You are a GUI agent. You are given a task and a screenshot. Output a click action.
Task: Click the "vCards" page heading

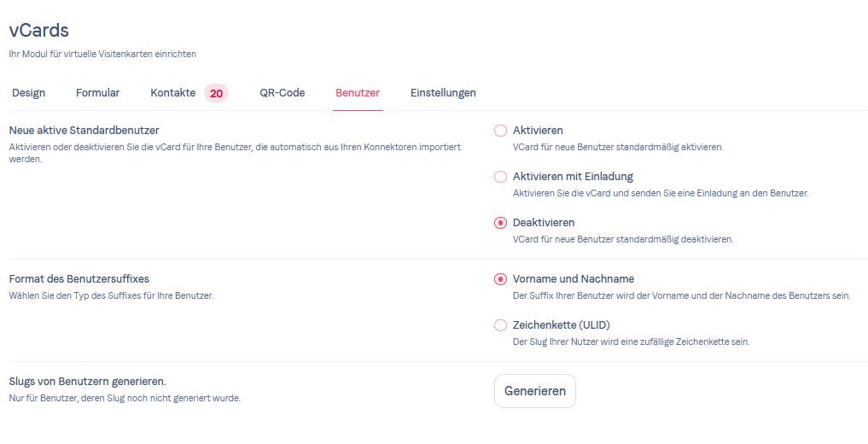[39, 30]
